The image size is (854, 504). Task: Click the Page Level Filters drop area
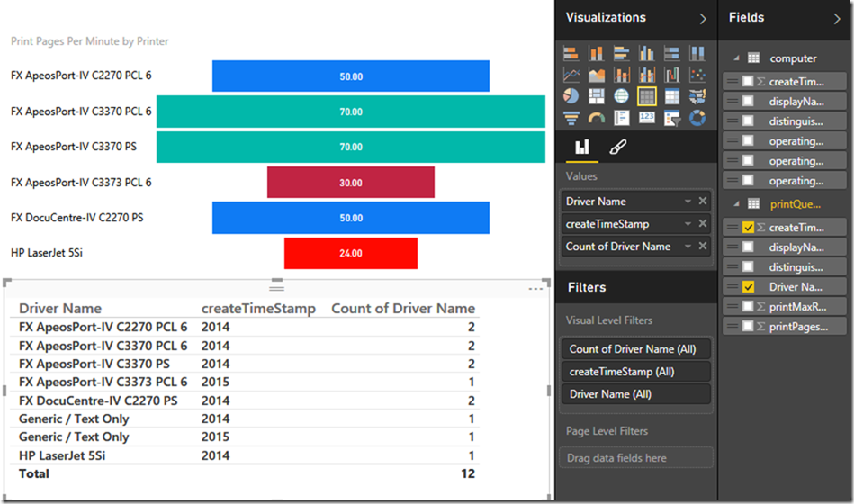pos(635,458)
